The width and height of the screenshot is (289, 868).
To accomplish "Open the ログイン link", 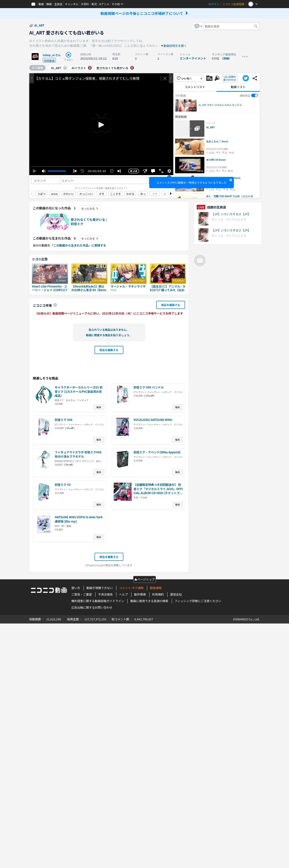I will [x=214, y=4].
